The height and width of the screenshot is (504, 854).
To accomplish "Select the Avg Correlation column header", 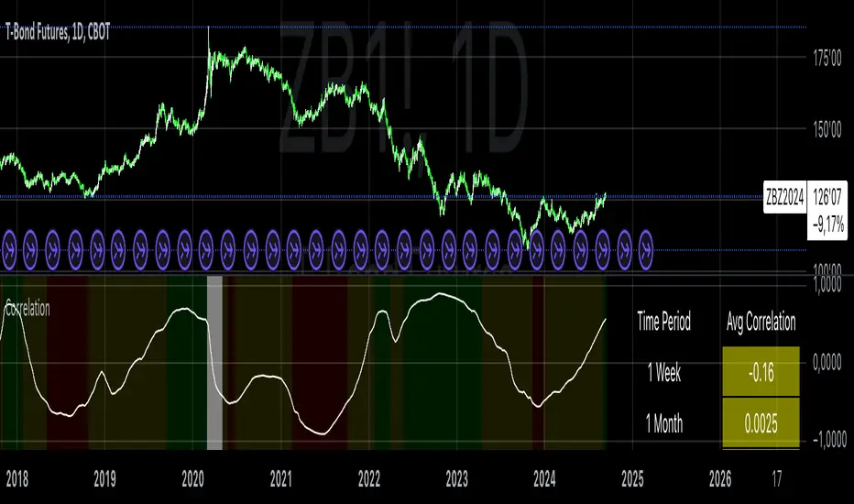I will (x=761, y=322).
